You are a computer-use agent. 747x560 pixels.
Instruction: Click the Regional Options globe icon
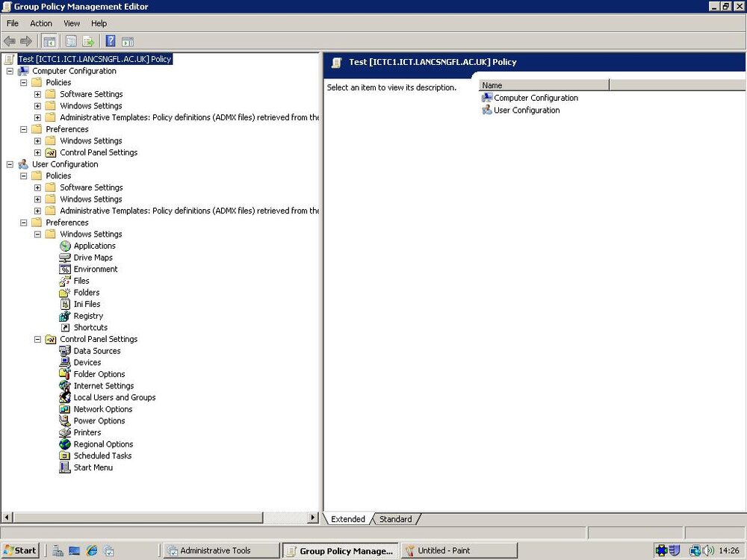(65, 444)
